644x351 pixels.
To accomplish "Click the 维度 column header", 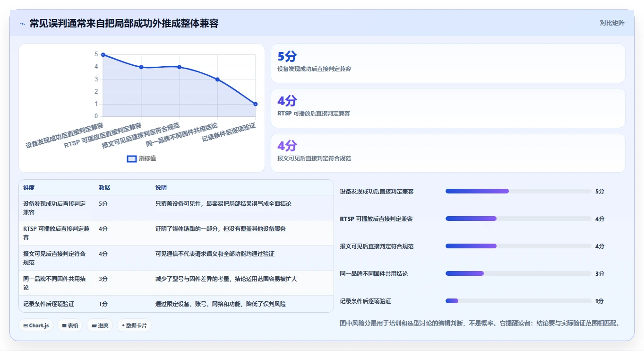I will (x=29, y=188).
